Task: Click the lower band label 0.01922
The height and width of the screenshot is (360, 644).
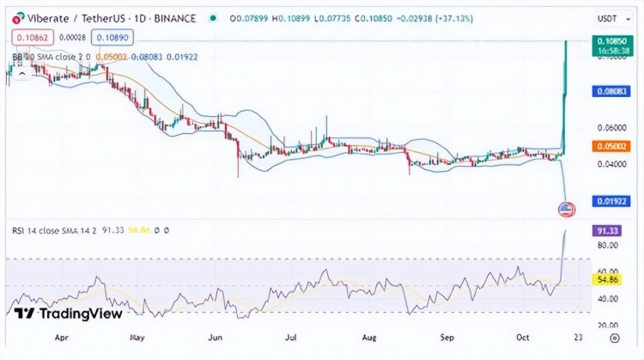Action: point(611,201)
